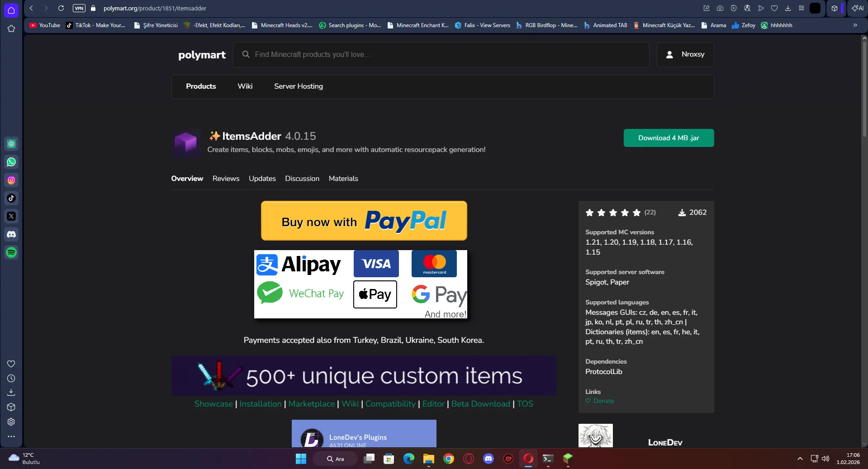Viewport: 868px width, 469px height.
Task: Switch to the Materials tab
Action: point(343,179)
